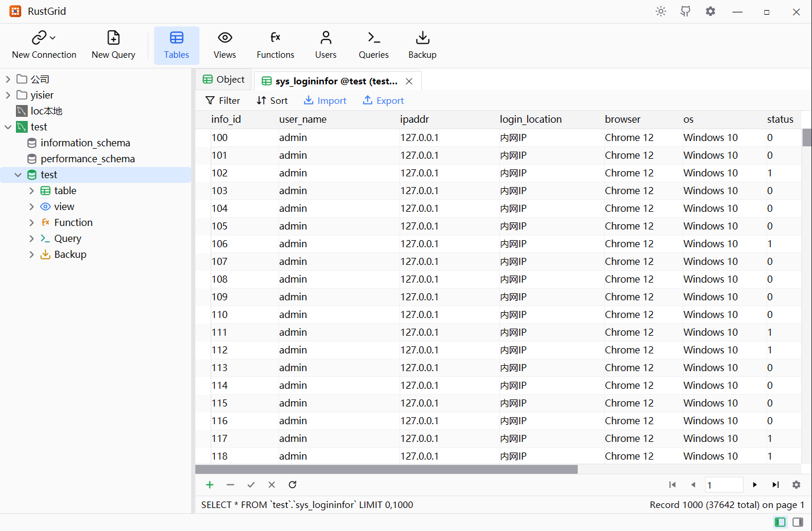The width and height of the screenshot is (812, 531).
Task: Toggle the right sidebar panel
Action: point(798,522)
